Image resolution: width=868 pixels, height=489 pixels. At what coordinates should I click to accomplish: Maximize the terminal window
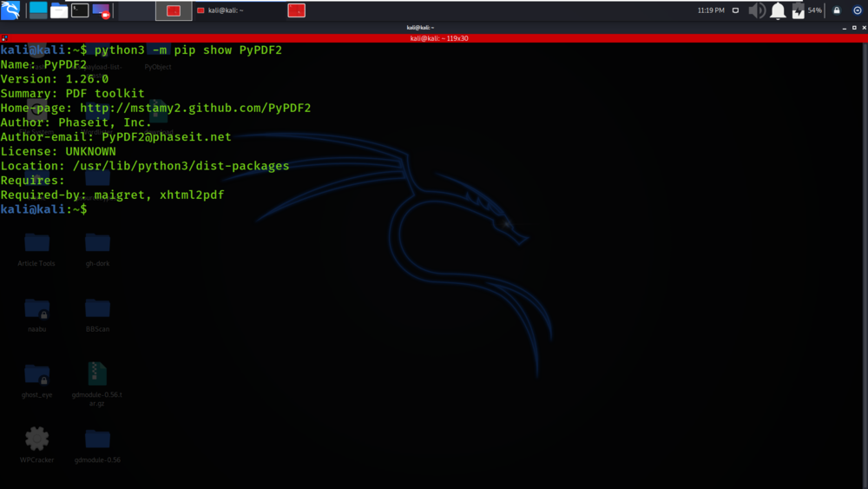coord(854,27)
